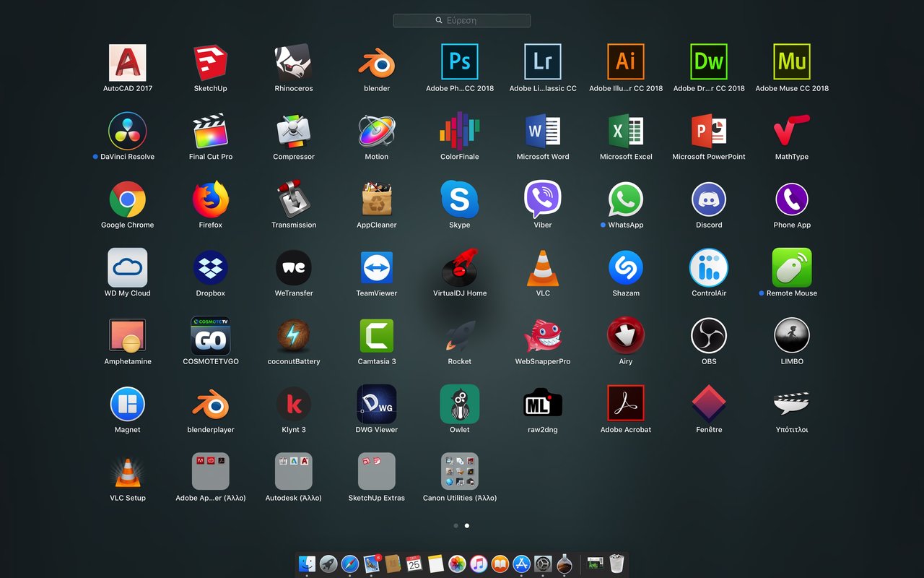
Task: Open Amphetamine app
Action: pyautogui.click(x=128, y=336)
